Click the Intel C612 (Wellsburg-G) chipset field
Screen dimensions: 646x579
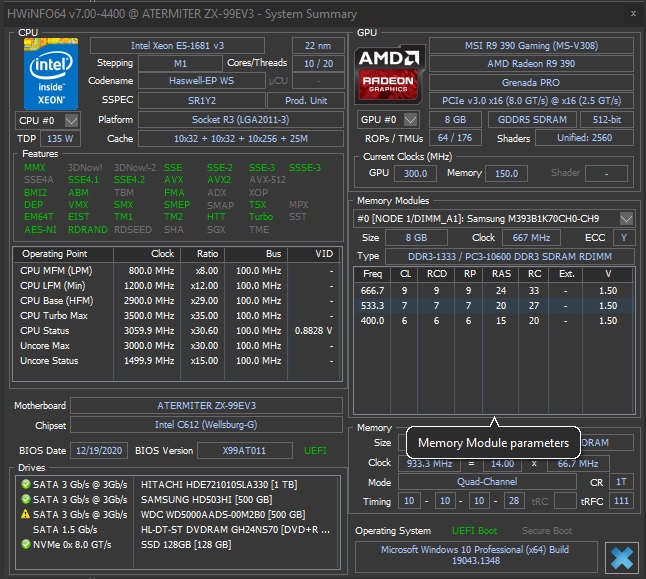coord(206,425)
